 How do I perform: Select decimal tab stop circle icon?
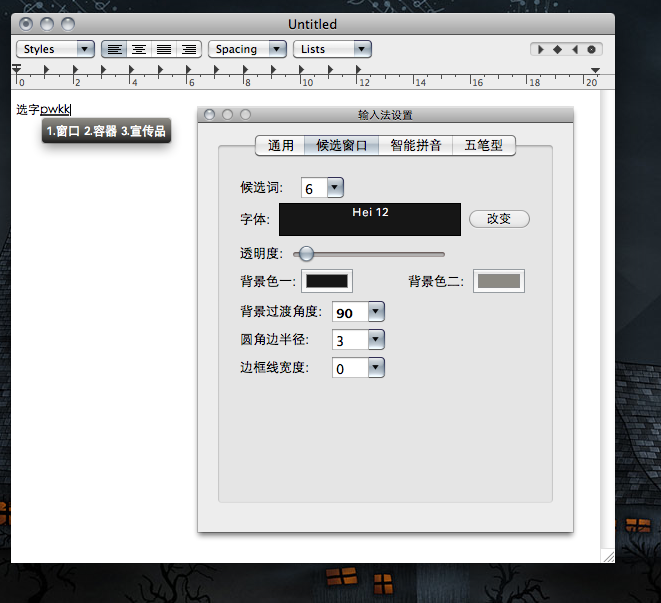pyautogui.click(x=591, y=49)
